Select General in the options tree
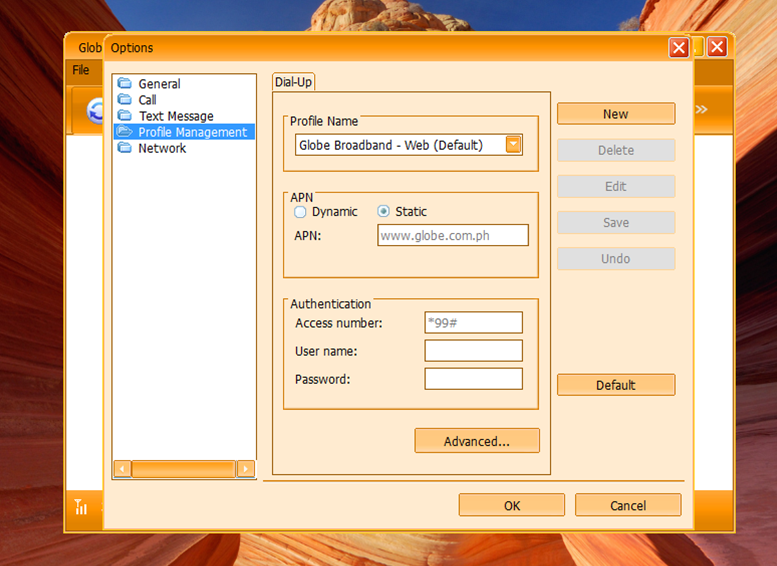Viewport: 777px width, 566px height. pos(159,84)
